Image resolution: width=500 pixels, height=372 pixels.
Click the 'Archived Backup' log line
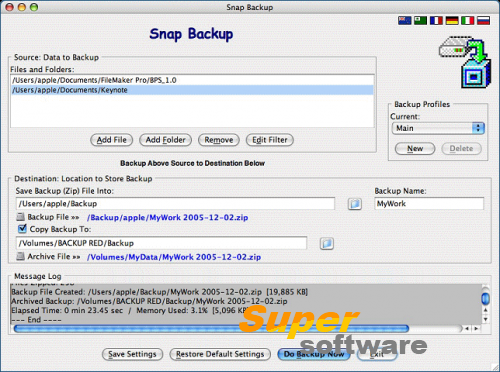point(149,301)
